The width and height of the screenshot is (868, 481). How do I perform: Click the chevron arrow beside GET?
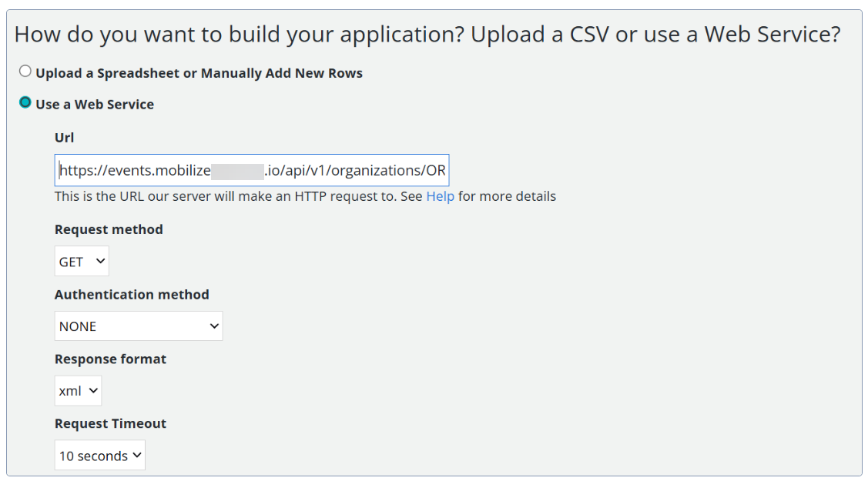[100, 261]
